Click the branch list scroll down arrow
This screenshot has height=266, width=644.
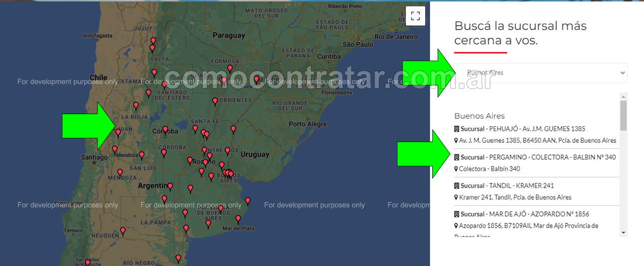624,233
